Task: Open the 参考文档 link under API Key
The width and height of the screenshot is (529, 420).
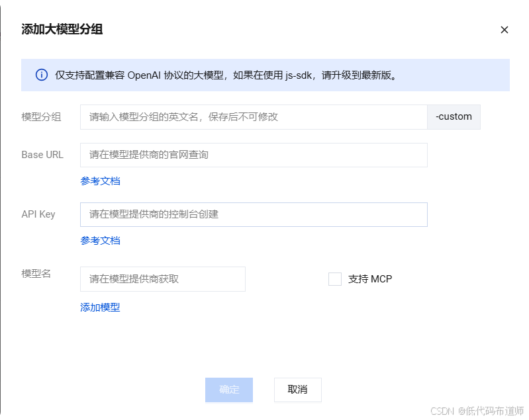Action: (x=100, y=240)
